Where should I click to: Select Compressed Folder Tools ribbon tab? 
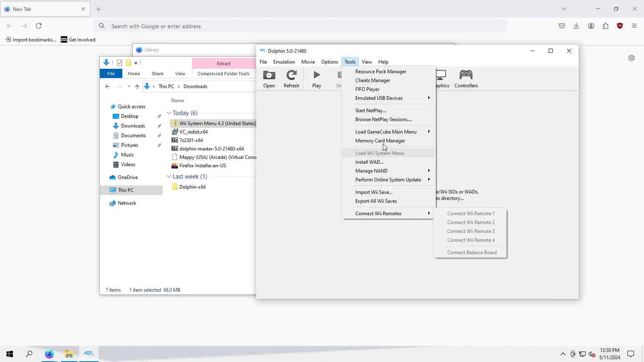[x=223, y=74]
